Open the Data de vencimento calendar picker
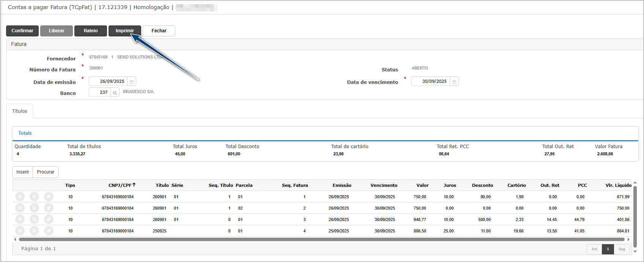Screen dimensions: 644x262 [454, 82]
